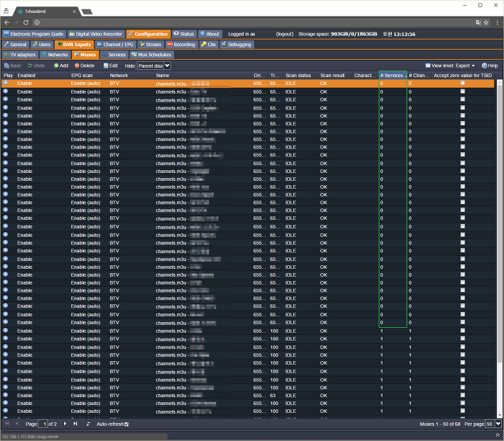This screenshot has width=504, height=441.
Task: Click the (logout) link
Action: pyautogui.click(x=285, y=34)
